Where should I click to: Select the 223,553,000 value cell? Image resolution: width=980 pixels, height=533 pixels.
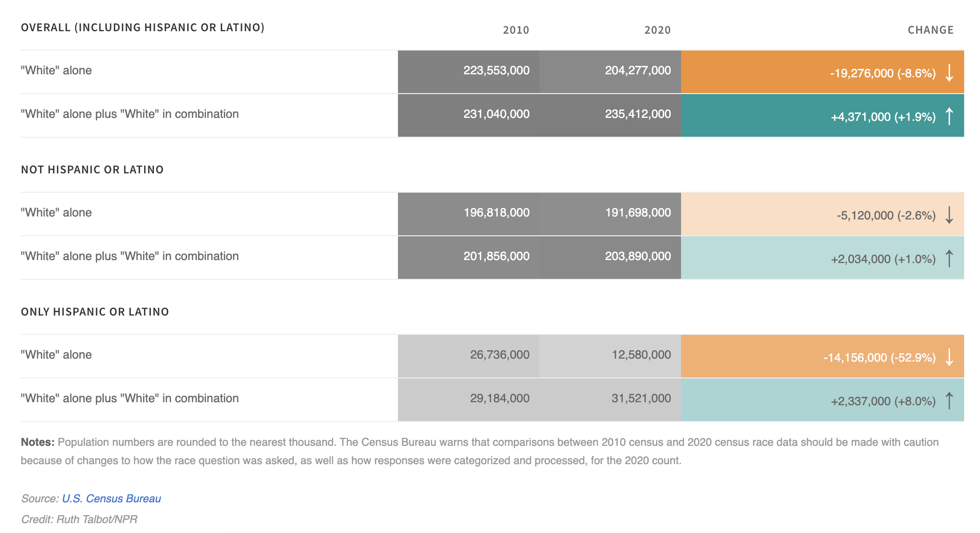tap(496, 70)
